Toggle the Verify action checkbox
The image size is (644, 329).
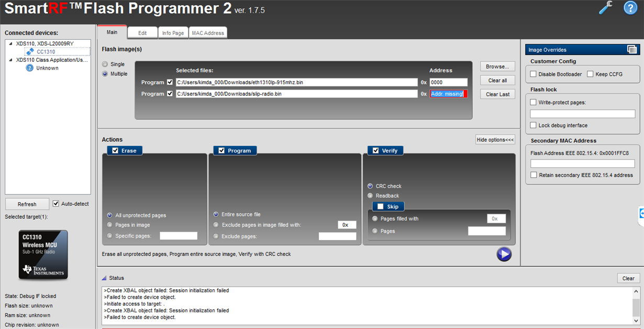(375, 151)
